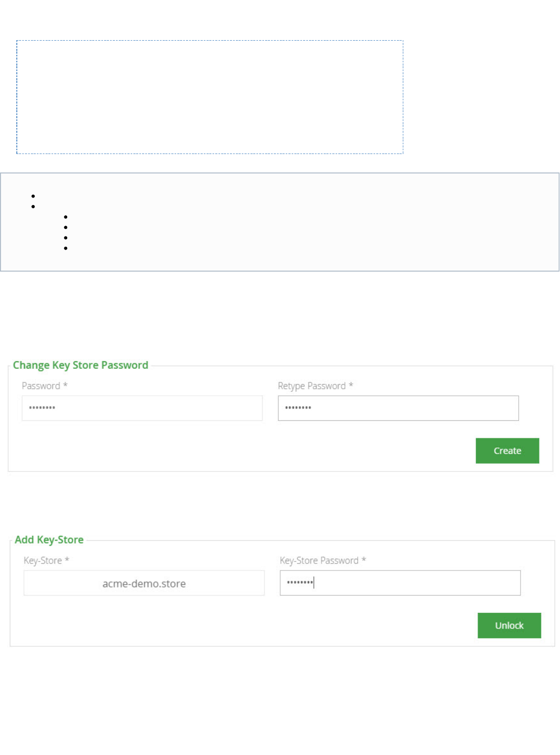Click inside the empty dashed-border box
The height and width of the screenshot is (755, 560).
pos(210,97)
